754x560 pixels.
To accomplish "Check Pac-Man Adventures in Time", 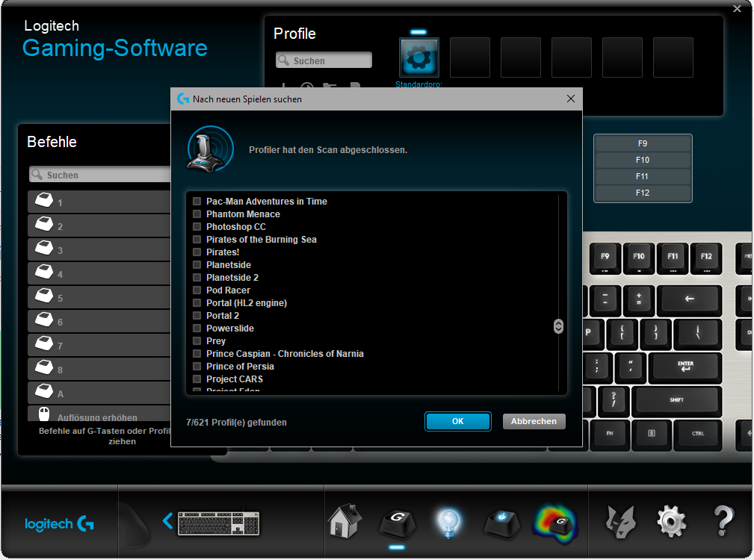I will 197,201.
